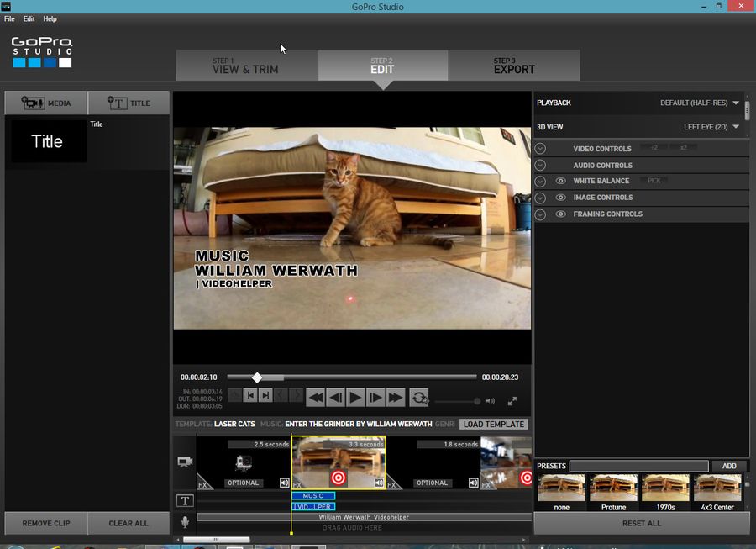Click the White Balance PICK button
Viewport: 756px width, 549px height.
click(654, 181)
